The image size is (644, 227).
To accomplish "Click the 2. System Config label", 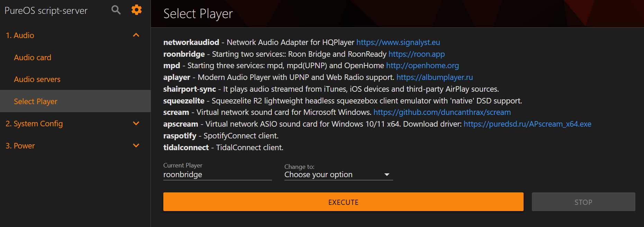I will [34, 124].
